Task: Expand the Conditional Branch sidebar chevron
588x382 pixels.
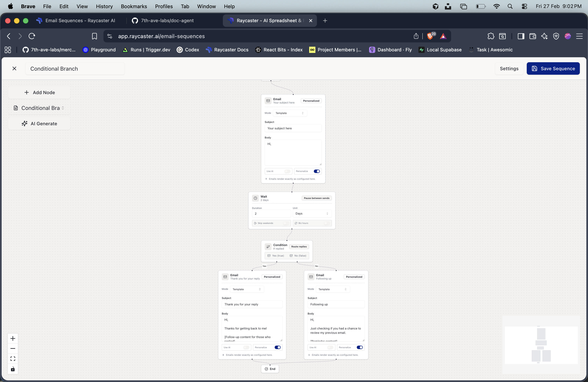Action: [63, 108]
